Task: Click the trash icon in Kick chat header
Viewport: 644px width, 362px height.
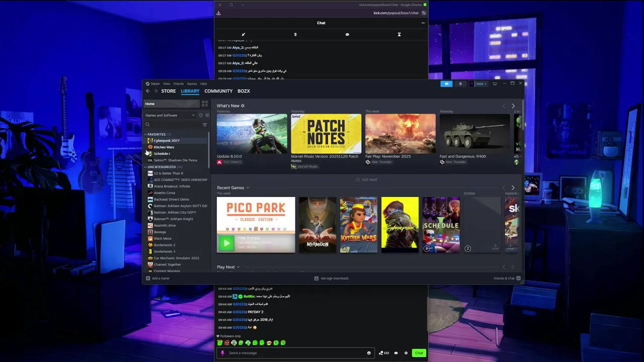Action: [295, 35]
